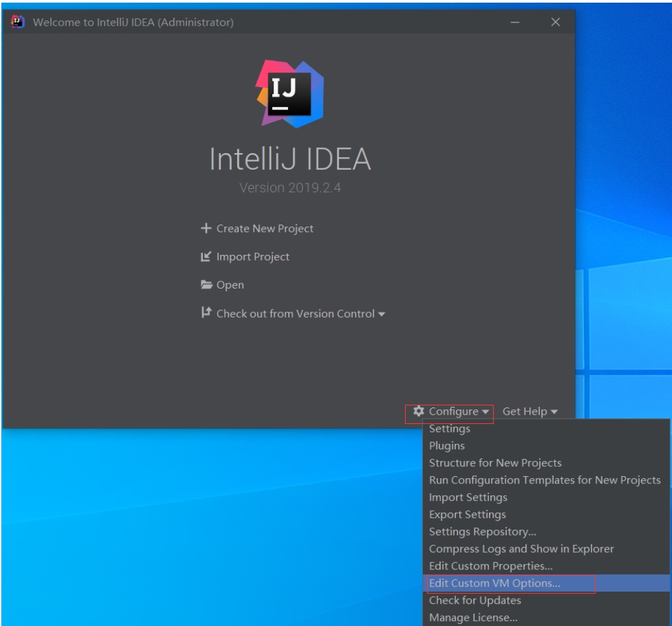Expand the Check out from Version Control arrow
Image resolution: width=672 pixels, height=626 pixels.
pyautogui.click(x=381, y=314)
